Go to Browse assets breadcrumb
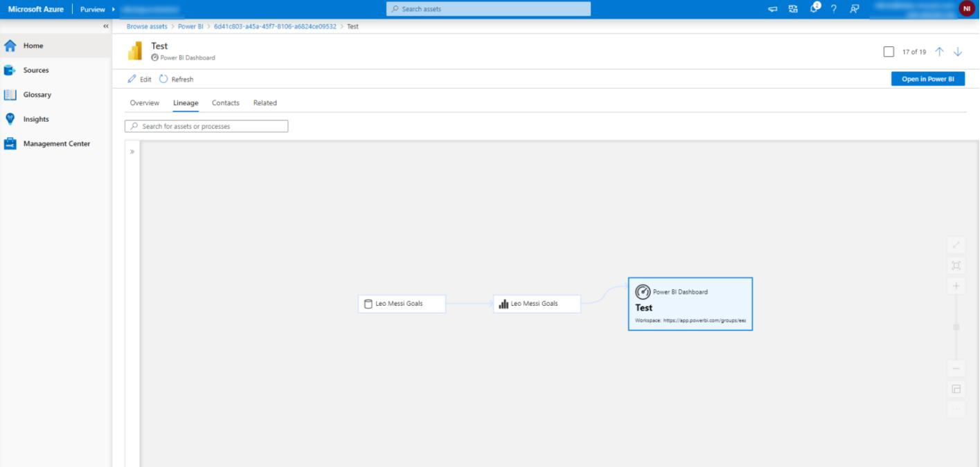The height and width of the screenshot is (467, 980). point(147,26)
